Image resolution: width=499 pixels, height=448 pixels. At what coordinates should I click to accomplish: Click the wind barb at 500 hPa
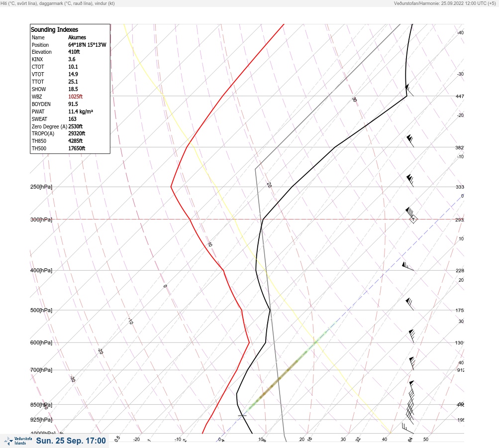pyautogui.click(x=410, y=304)
